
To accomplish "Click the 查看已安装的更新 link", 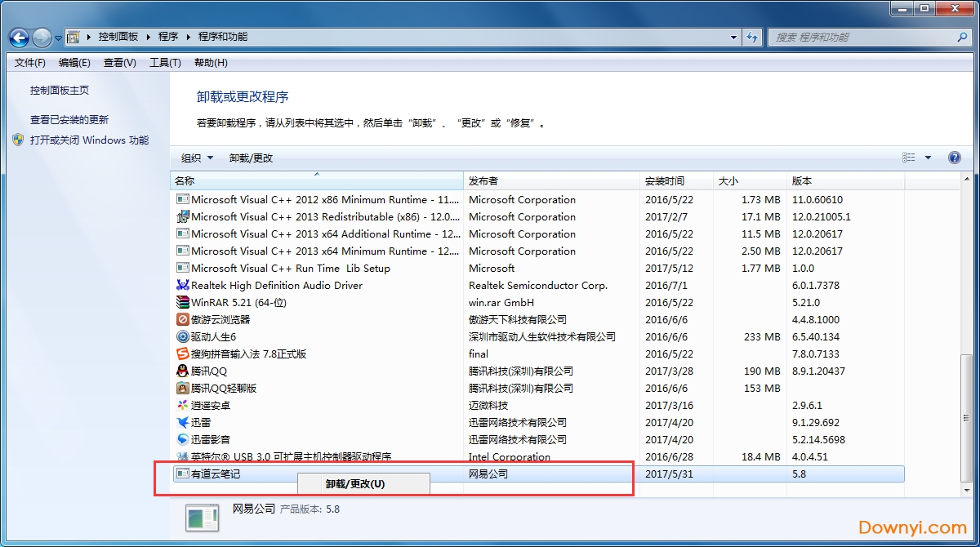I will [69, 119].
